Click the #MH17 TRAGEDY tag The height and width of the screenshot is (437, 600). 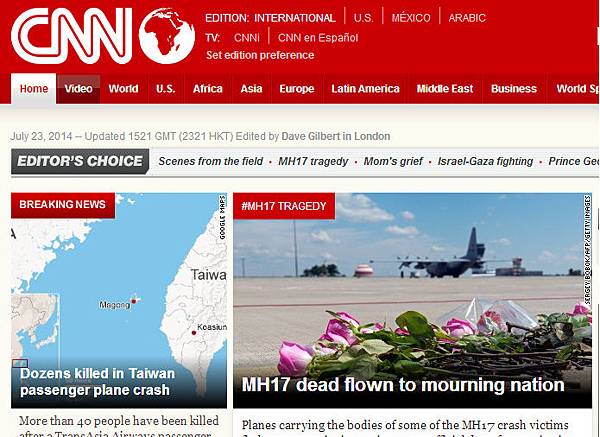284,206
